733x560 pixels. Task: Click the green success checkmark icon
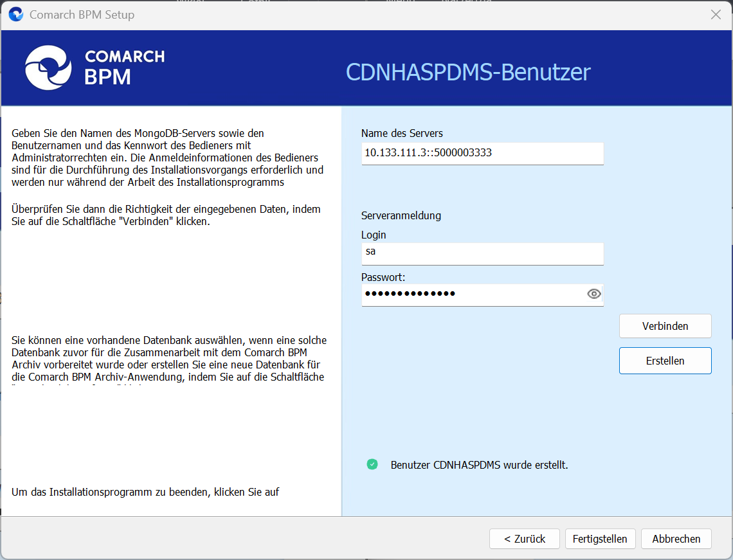tap(372, 464)
